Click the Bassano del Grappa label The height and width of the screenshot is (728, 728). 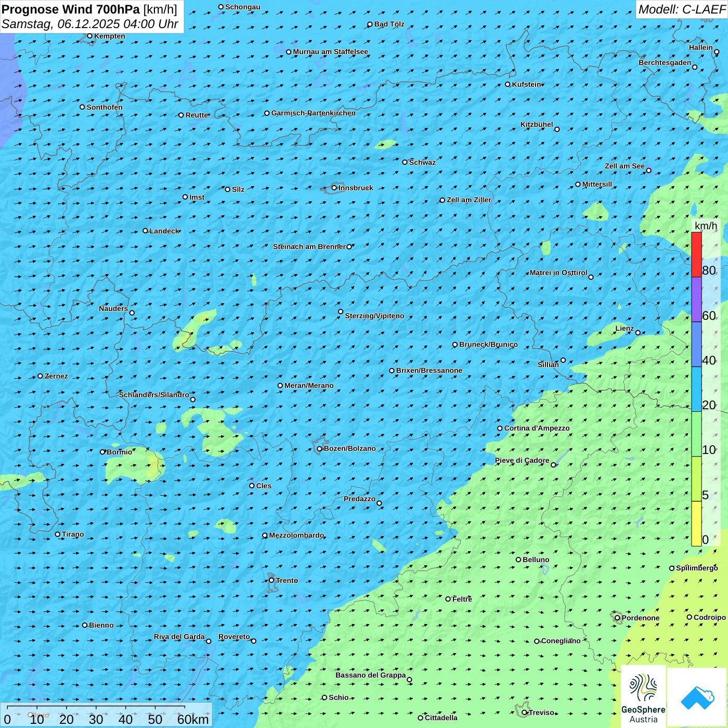pos(371,675)
